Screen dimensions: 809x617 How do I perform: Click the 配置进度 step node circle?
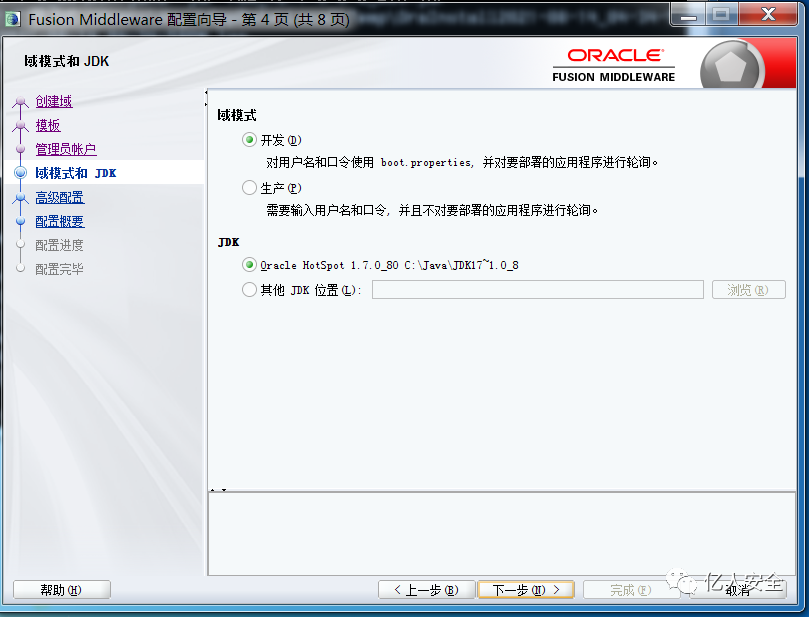pos(21,244)
